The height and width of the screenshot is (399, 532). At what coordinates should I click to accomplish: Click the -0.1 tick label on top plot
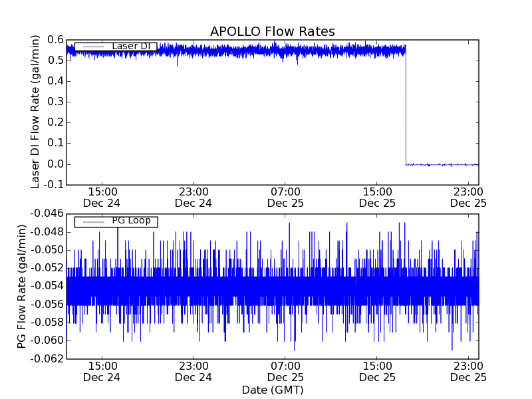pos(54,185)
